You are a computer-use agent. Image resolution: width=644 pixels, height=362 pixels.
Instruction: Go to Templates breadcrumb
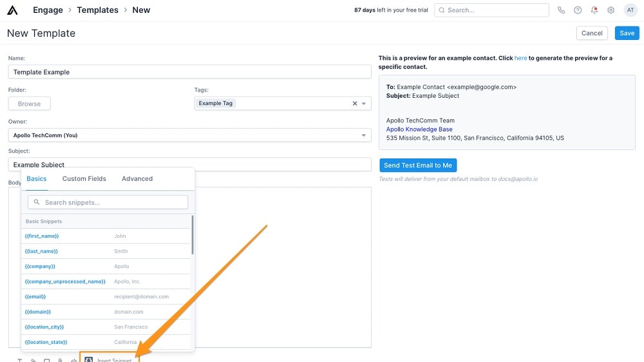97,10
